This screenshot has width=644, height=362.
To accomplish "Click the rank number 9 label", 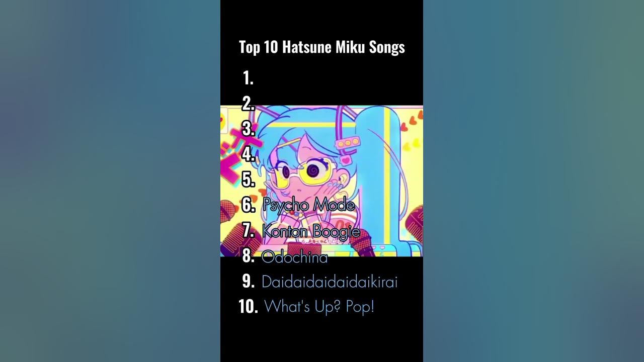I will click(x=248, y=281).
